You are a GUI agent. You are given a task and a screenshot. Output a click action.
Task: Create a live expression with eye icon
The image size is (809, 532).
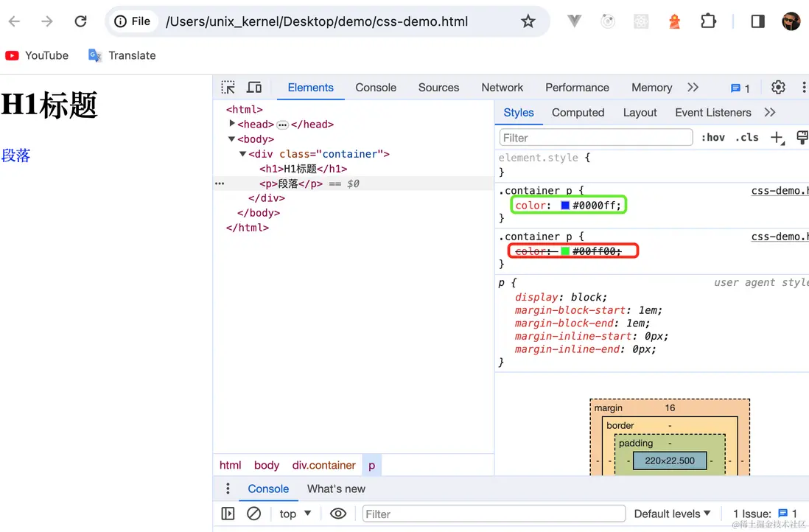338,514
